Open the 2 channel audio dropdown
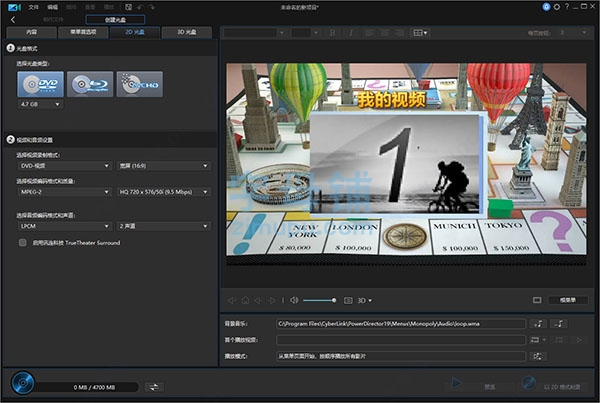This screenshot has width=600, height=403. [x=163, y=226]
